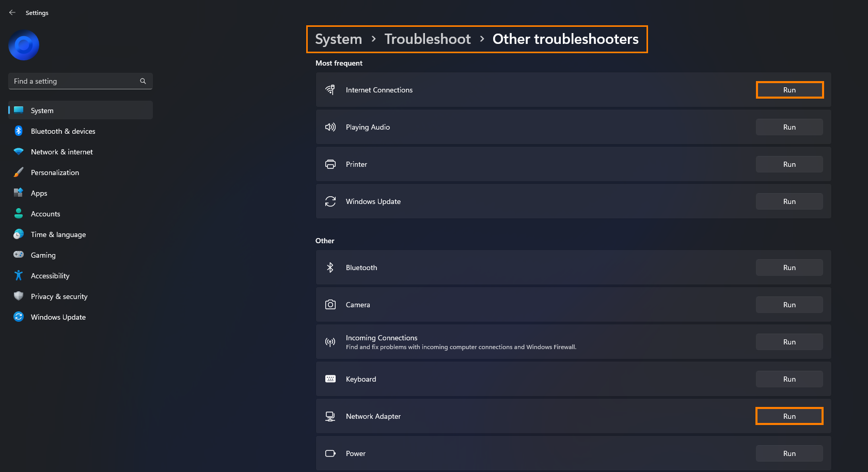This screenshot has width=868, height=472.
Task: Run the Playing Audio troubleshooter
Action: click(790, 127)
